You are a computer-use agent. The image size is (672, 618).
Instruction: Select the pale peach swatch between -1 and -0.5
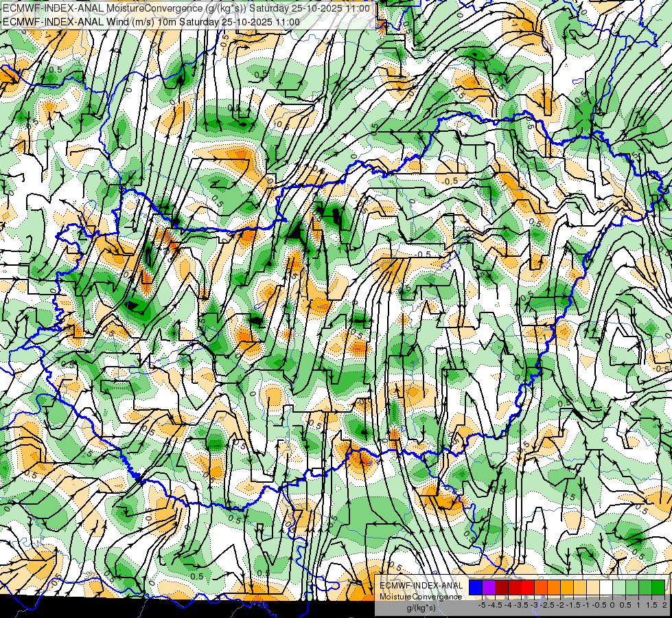point(593,588)
